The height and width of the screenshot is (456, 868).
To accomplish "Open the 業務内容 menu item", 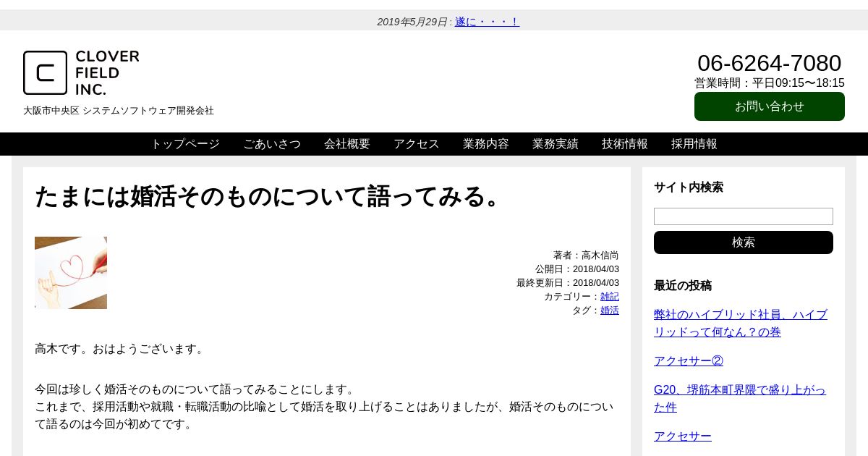I will point(486,144).
